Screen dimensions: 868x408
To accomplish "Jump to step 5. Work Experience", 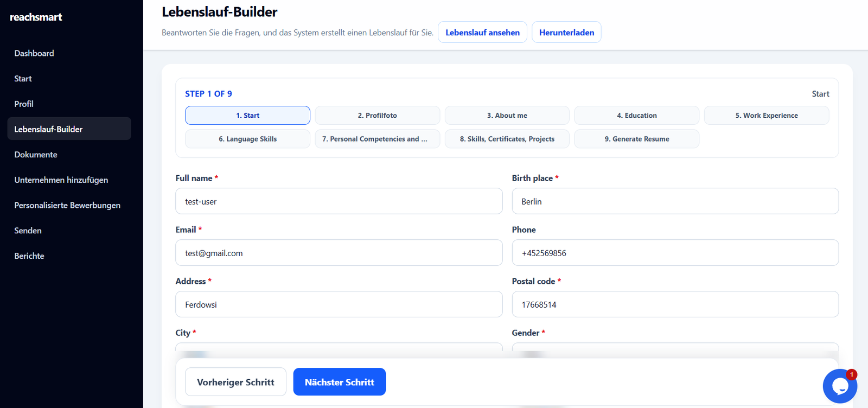I will click(767, 116).
